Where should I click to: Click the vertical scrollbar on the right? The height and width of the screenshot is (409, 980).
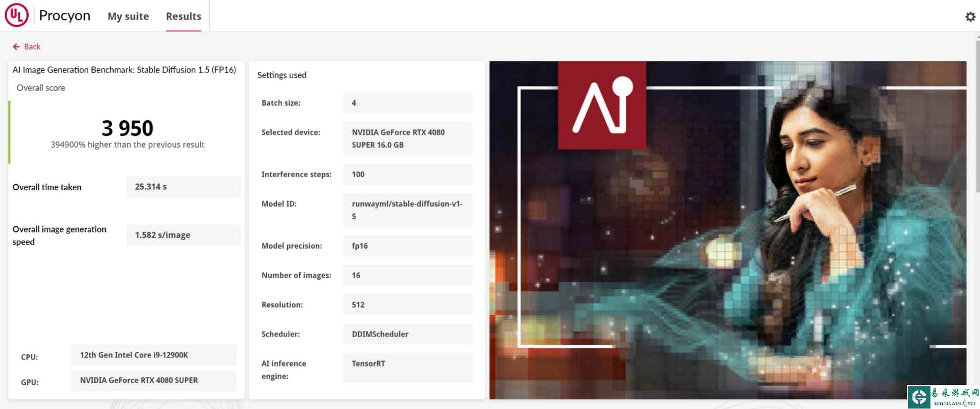[977, 116]
